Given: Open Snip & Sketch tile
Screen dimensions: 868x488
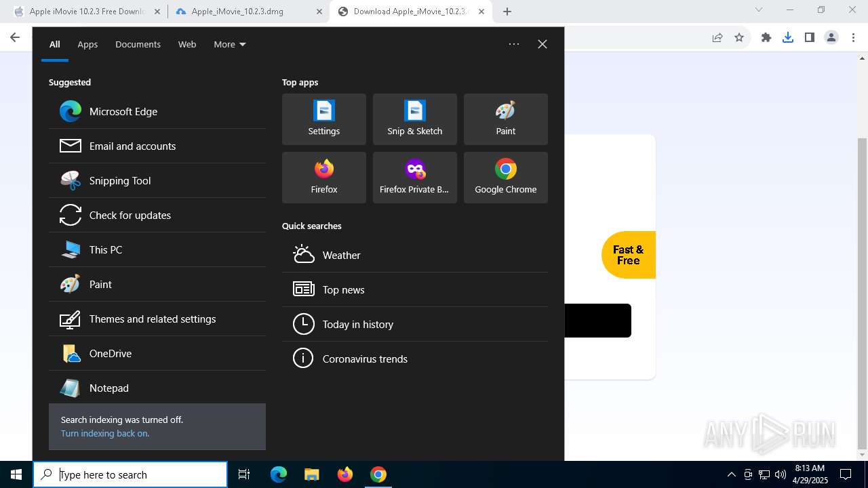Looking at the screenshot, I should (415, 119).
